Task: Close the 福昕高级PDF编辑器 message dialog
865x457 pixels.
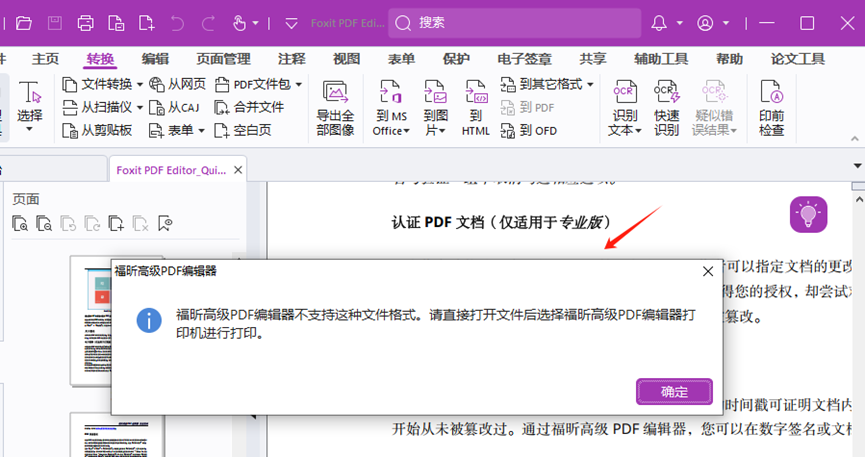Action: pyautogui.click(x=708, y=271)
